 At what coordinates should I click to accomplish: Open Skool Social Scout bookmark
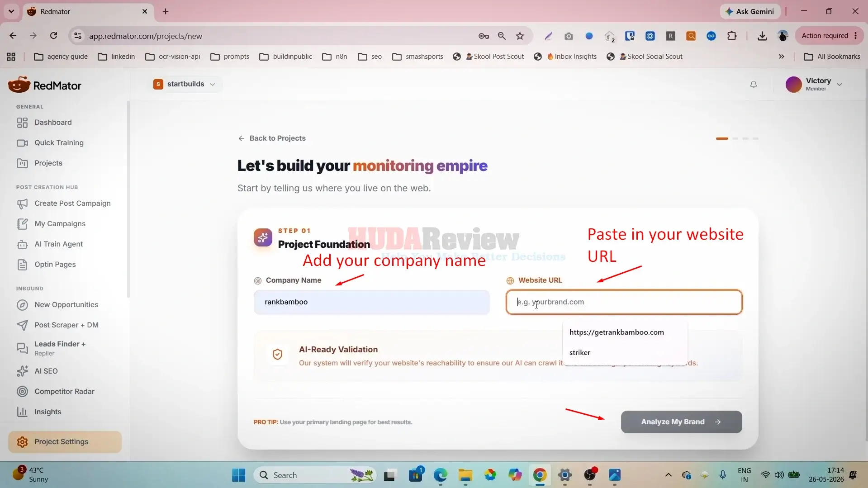pos(644,57)
